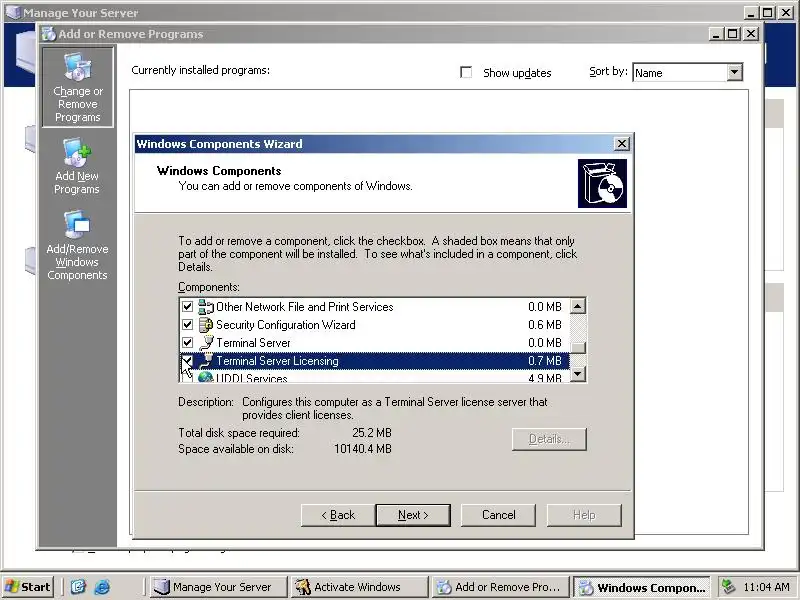800x600 pixels.
Task: Cancel the Windows Components Wizard
Action: pos(498,515)
